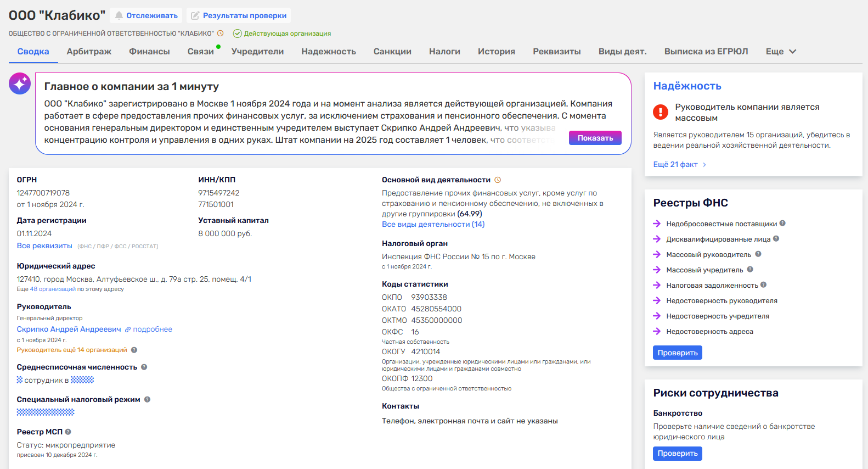Viewport: 868px width, 469px height.
Task: Click help icon beside Массовый руководитель
Action: (758, 254)
